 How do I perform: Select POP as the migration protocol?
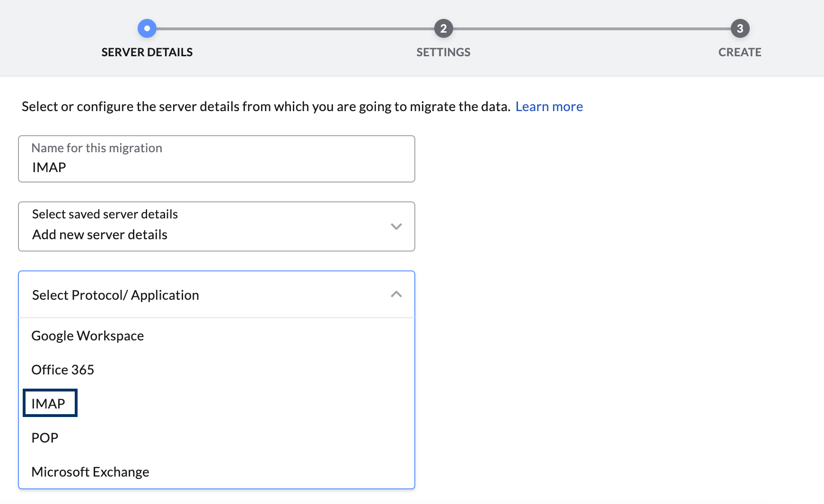click(44, 437)
